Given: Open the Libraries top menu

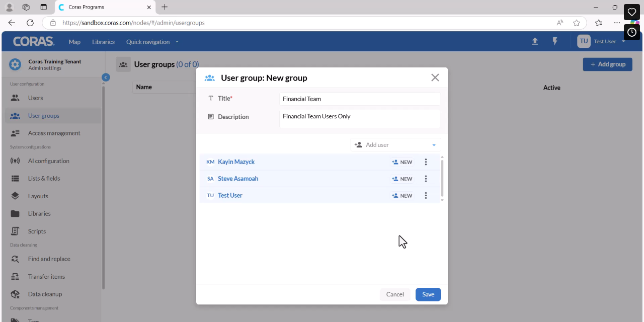Looking at the screenshot, I should 103,42.
